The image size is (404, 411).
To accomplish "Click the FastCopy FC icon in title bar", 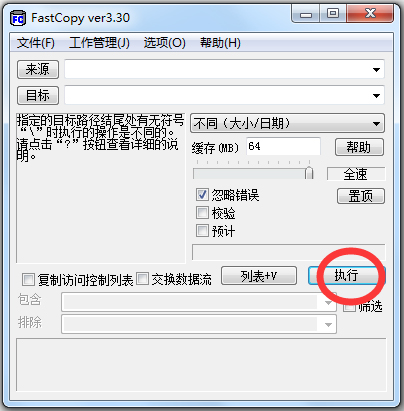I will click(x=18, y=18).
